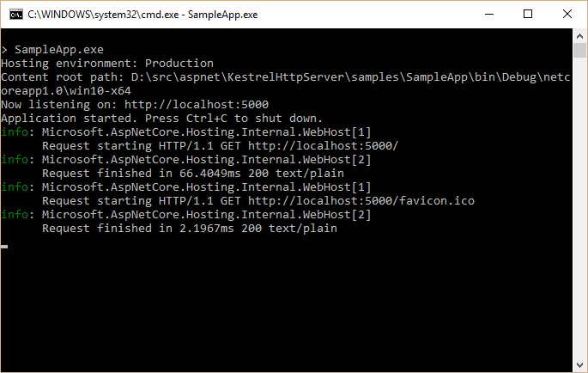This screenshot has width=588, height=373.
Task: Click the favicon.ico request URL
Action: 361,200
